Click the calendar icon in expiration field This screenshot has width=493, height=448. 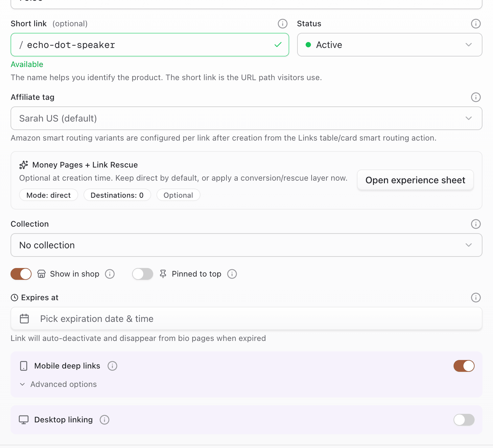coord(24,319)
